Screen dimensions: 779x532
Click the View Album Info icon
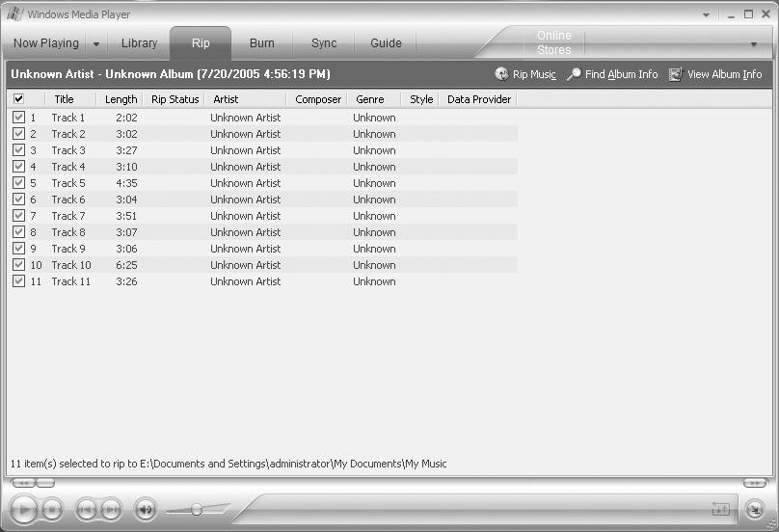(676, 74)
